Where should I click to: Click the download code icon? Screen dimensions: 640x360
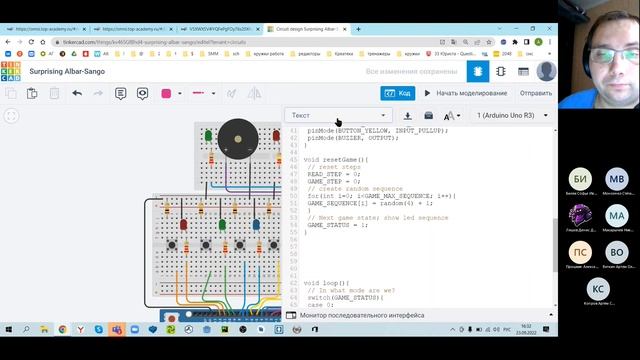[x=407, y=116]
